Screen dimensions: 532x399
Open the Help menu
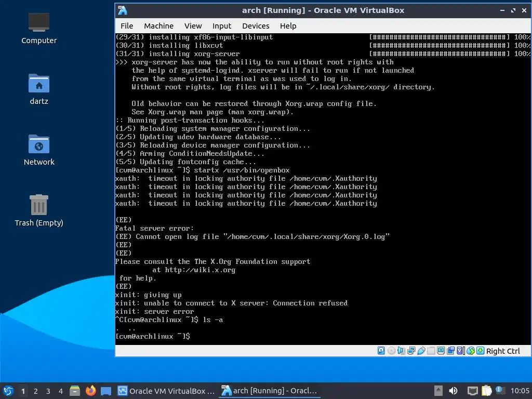coord(288,26)
